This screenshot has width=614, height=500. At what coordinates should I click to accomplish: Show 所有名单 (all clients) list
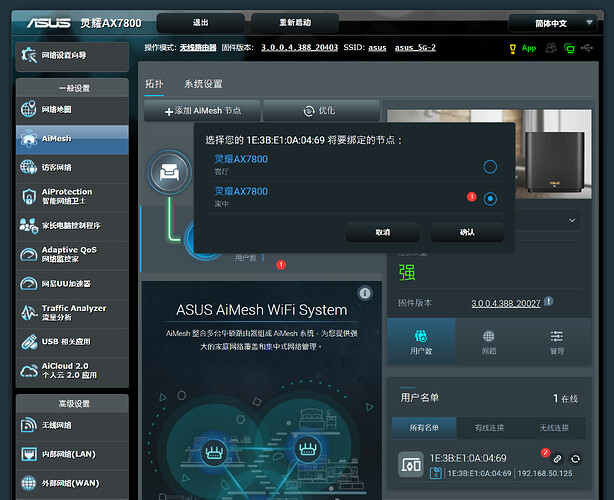point(424,428)
